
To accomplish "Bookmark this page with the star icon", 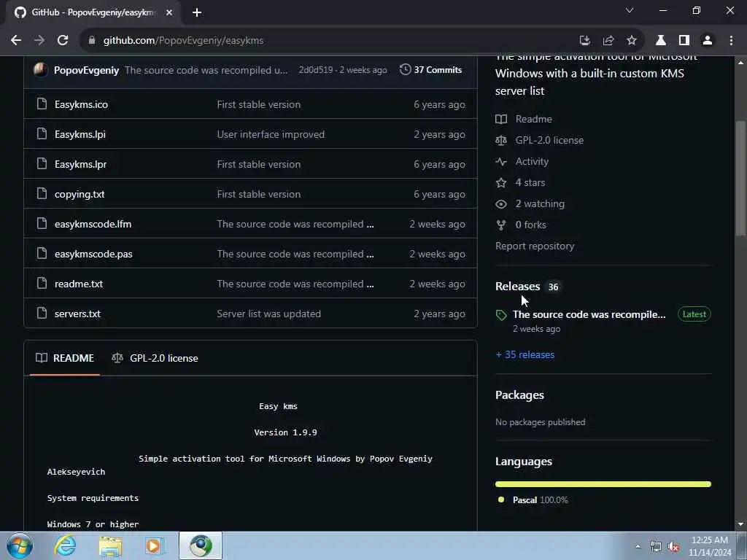I will [x=632, y=41].
